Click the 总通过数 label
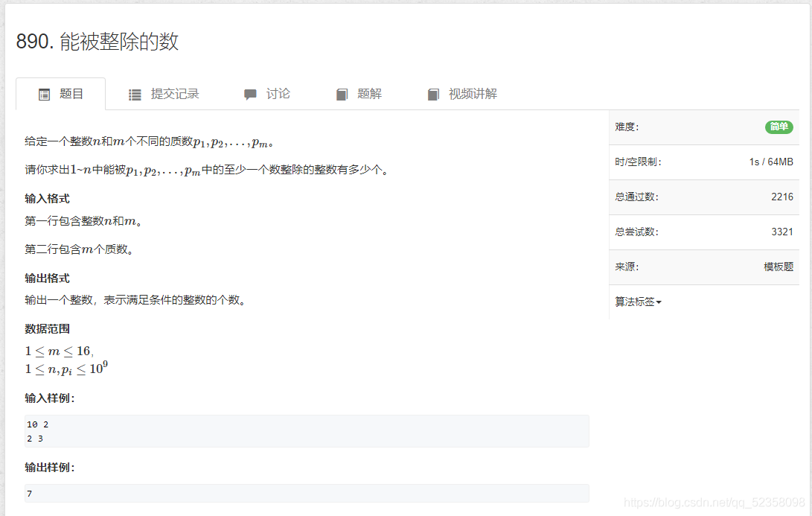Viewport: 812px width, 516px height. tap(636, 197)
